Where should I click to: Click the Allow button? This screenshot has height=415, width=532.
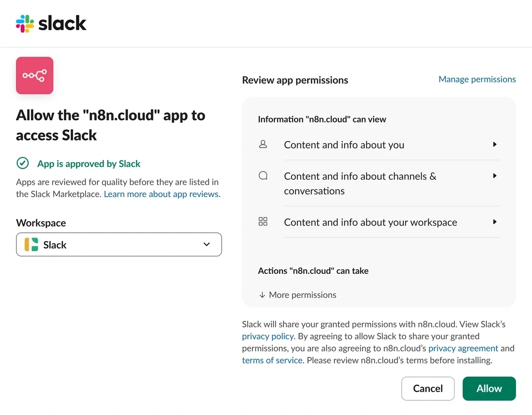(x=489, y=388)
